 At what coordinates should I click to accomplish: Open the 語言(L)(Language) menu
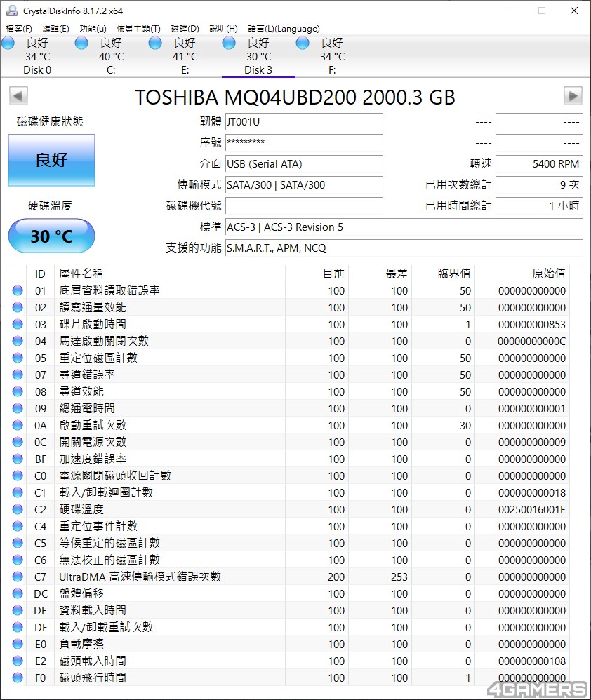point(284,29)
